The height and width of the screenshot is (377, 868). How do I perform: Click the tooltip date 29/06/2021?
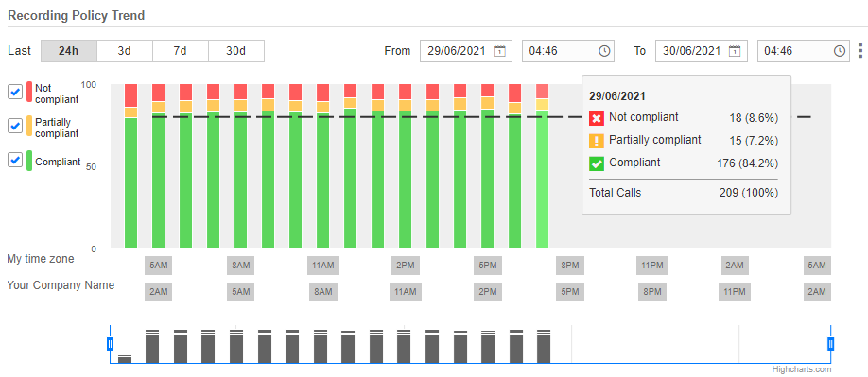click(x=616, y=95)
